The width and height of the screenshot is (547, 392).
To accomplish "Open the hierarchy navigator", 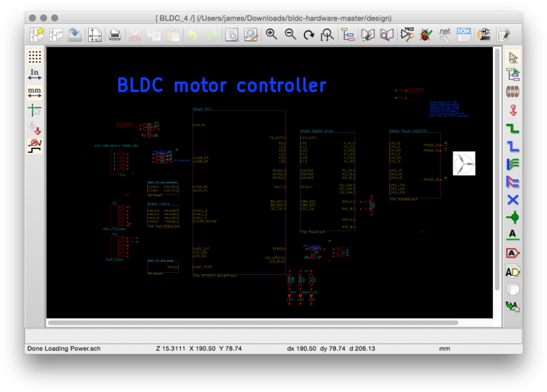I will pyautogui.click(x=348, y=34).
